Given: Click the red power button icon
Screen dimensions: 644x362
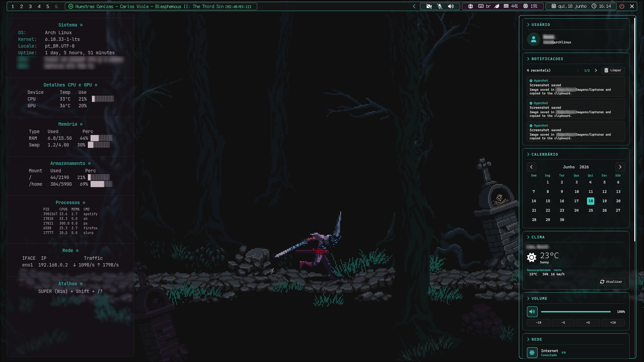Looking at the screenshot, I should click(x=622, y=6).
